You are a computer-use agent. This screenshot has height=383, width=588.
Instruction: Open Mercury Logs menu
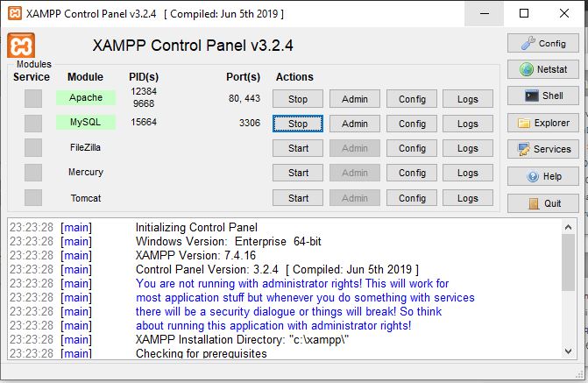pos(468,173)
